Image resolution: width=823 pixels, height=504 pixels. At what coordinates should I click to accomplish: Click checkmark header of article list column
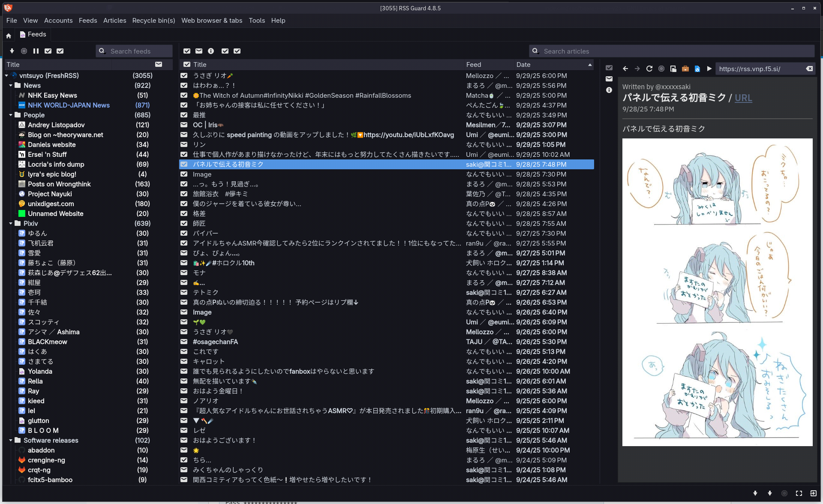point(187,64)
